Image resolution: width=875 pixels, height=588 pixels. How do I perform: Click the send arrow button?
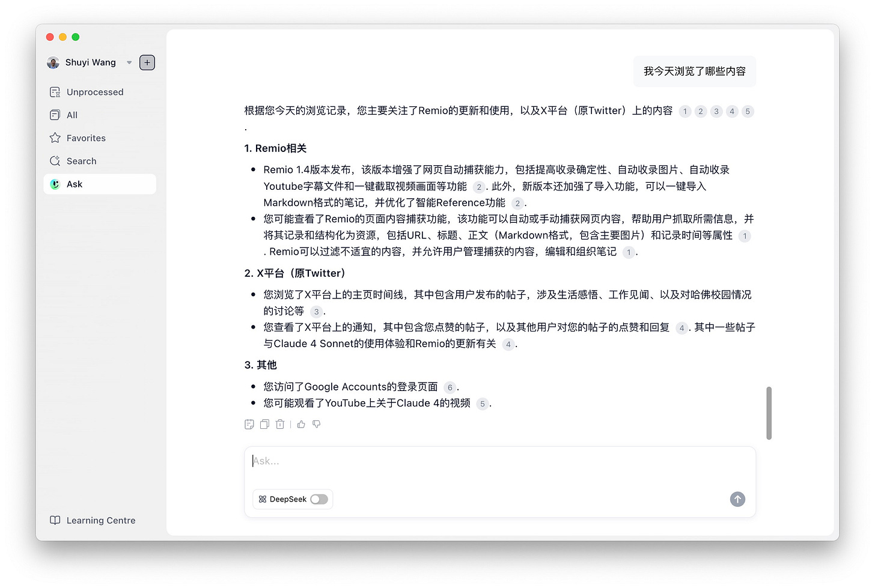[737, 499]
